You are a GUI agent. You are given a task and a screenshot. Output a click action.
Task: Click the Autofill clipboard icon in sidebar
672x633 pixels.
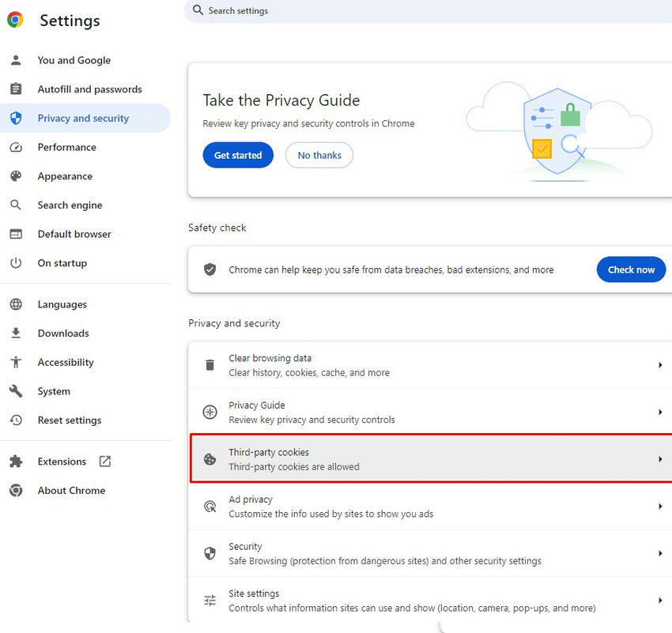point(16,89)
